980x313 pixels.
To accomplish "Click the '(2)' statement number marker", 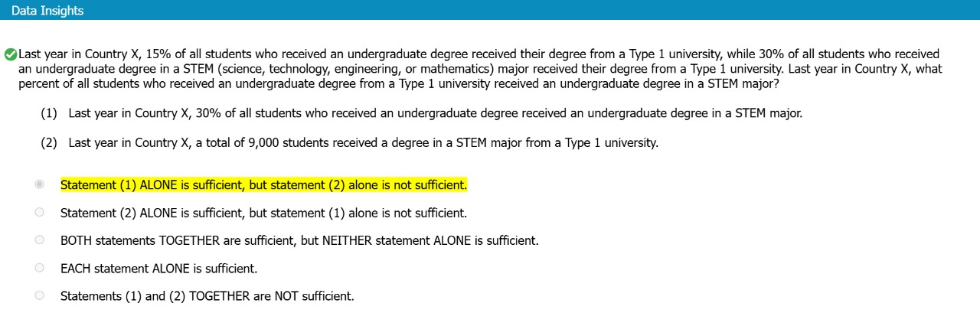I will click(x=49, y=142).
